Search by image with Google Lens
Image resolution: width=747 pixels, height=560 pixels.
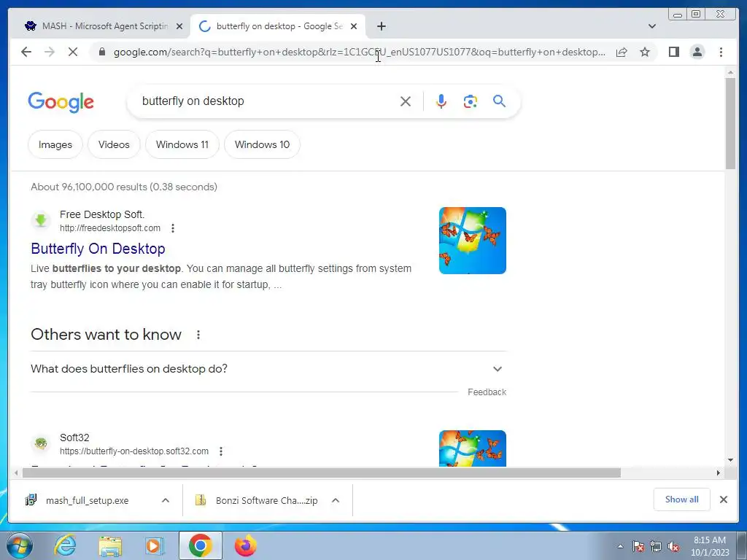point(471,101)
